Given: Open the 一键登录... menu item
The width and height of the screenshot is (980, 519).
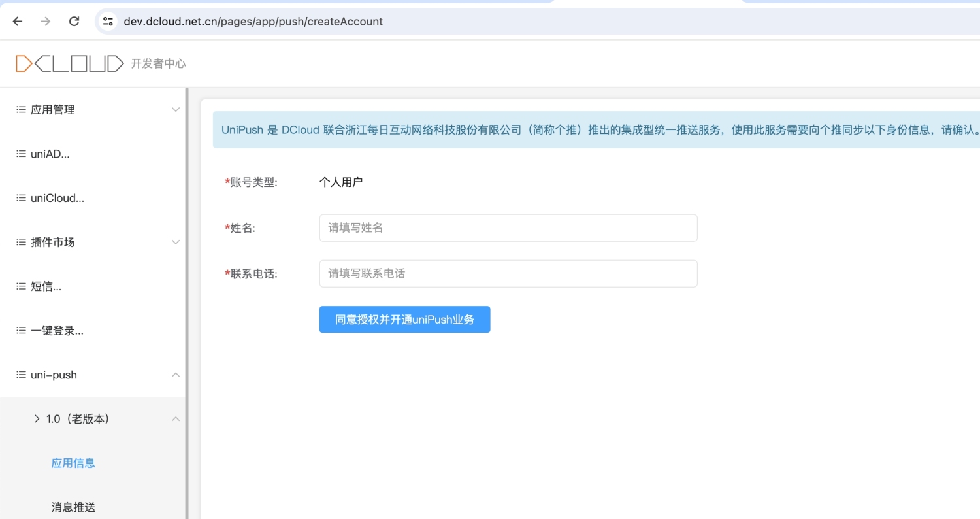Looking at the screenshot, I should [x=57, y=331].
